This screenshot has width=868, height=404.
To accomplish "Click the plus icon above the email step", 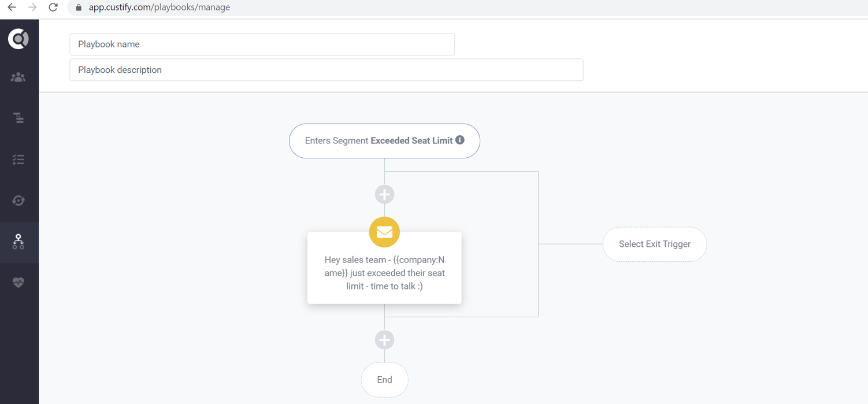I will 384,194.
